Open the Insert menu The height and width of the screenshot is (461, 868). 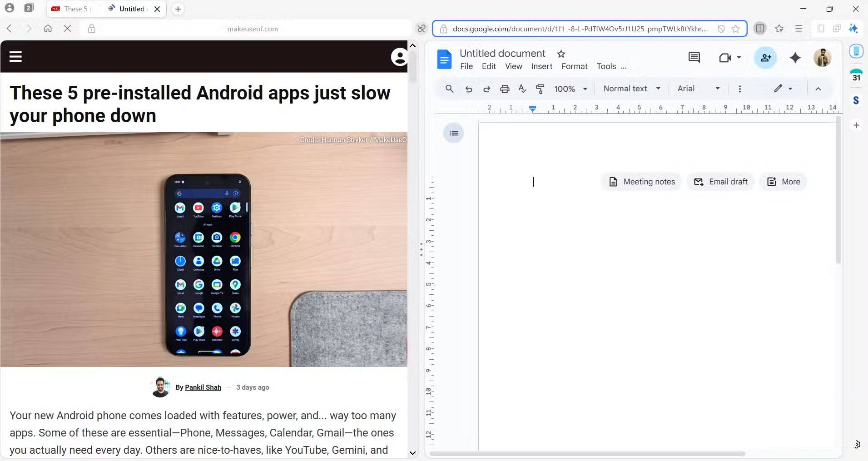click(541, 66)
